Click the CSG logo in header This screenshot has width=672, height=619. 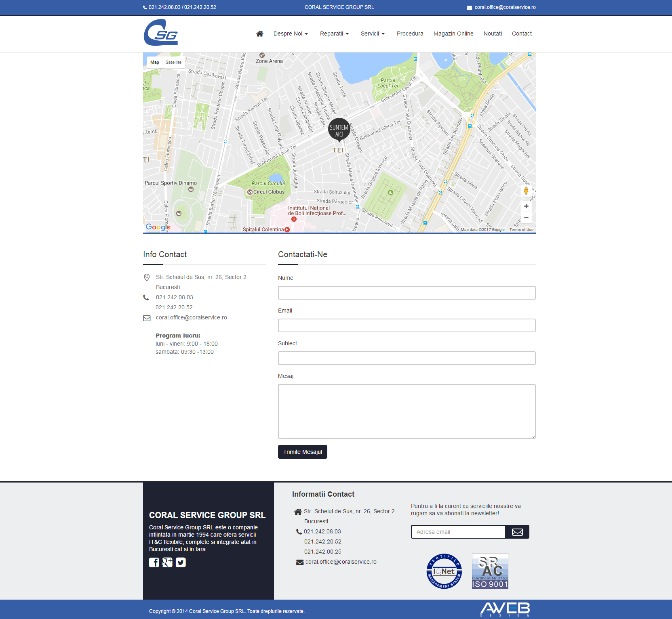161,33
